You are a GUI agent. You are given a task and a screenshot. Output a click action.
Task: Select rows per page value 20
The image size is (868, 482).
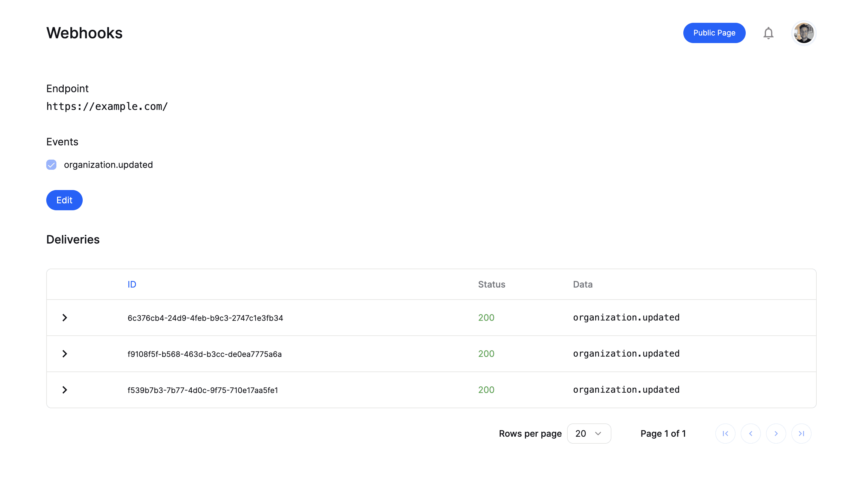click(588, 433)
